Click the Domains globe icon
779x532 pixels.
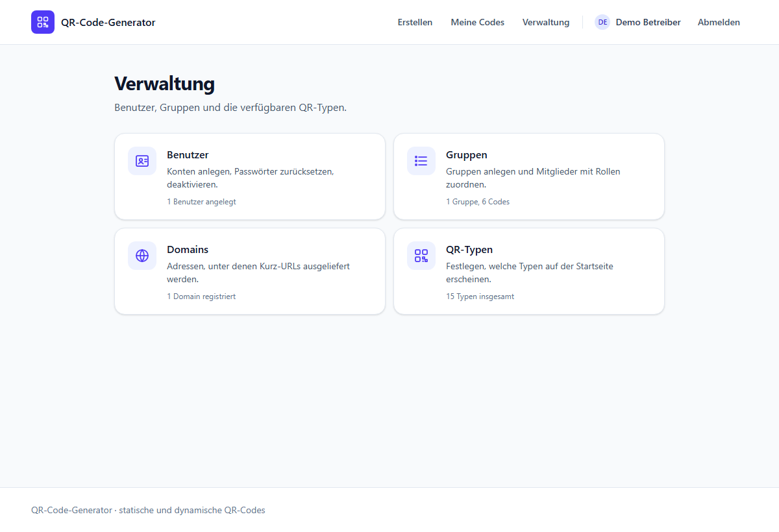click(x=142, y=256)
